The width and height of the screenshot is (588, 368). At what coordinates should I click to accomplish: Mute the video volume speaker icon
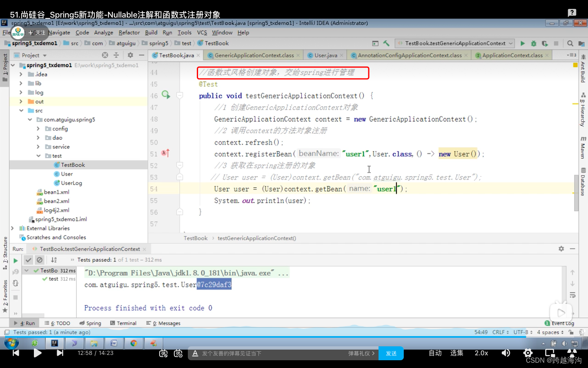(x=506, y=353)
